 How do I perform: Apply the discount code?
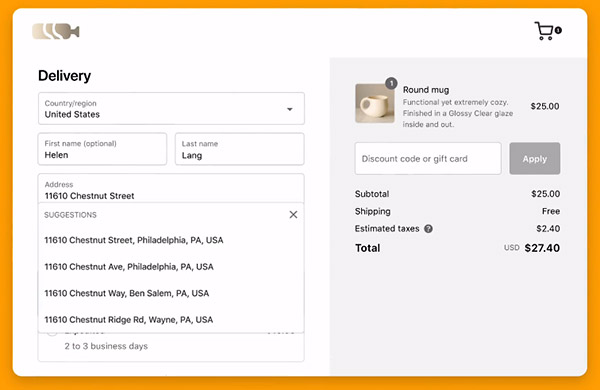coord(535,158)
